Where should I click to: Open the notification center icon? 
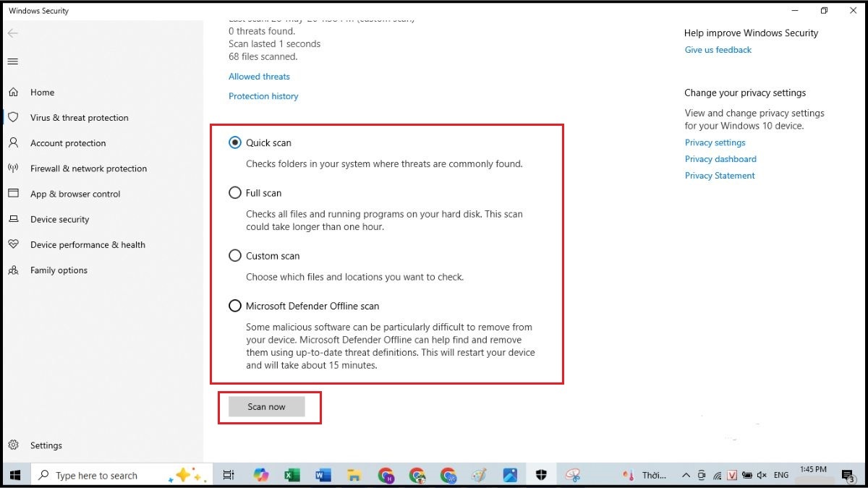click(848, 475)
